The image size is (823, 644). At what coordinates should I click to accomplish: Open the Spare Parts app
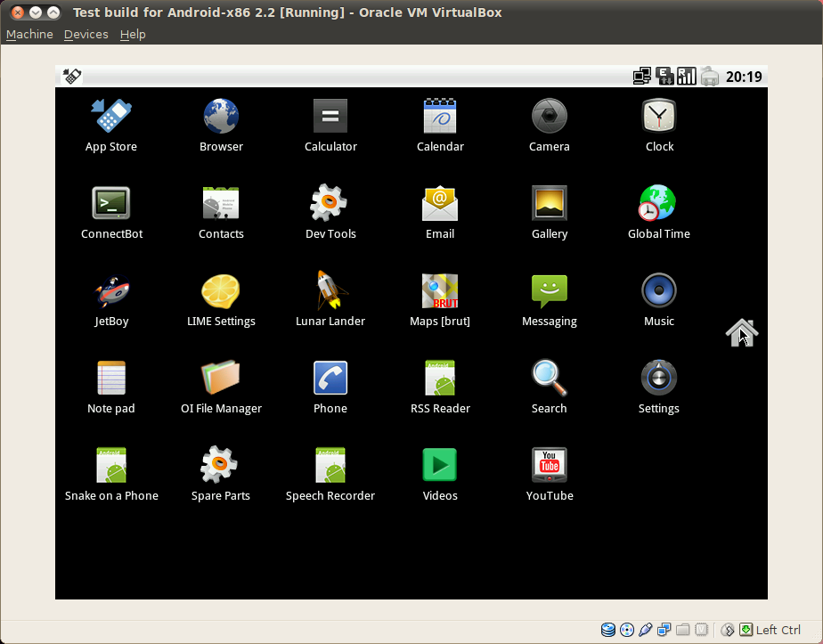pyautogui.click(x=221, y=475)
